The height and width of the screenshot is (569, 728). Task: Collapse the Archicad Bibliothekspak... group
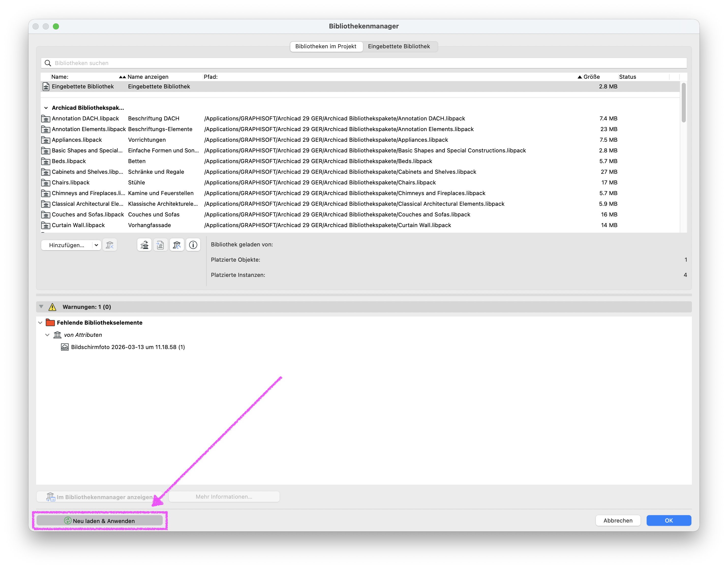click(46, 108)
